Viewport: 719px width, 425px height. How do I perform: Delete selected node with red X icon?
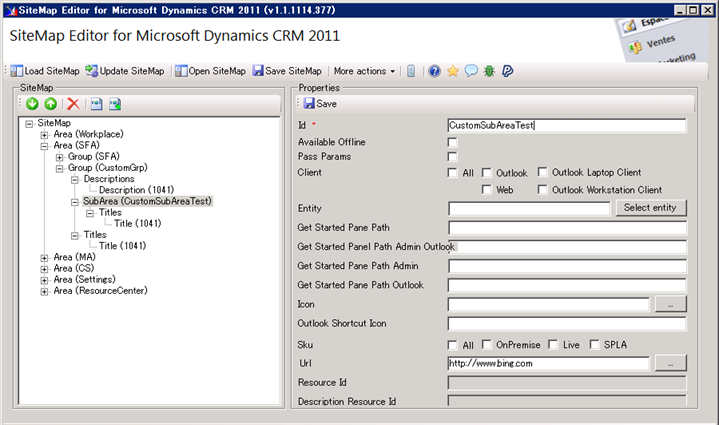73,104
